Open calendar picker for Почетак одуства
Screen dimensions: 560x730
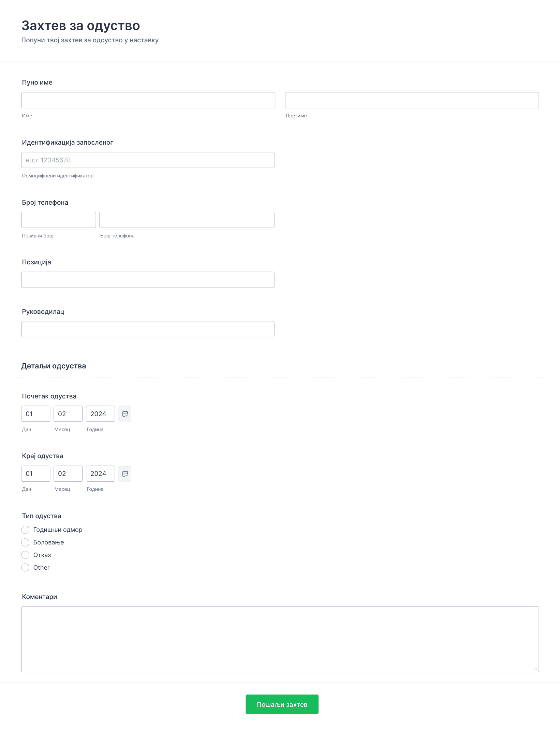(125, 414)
